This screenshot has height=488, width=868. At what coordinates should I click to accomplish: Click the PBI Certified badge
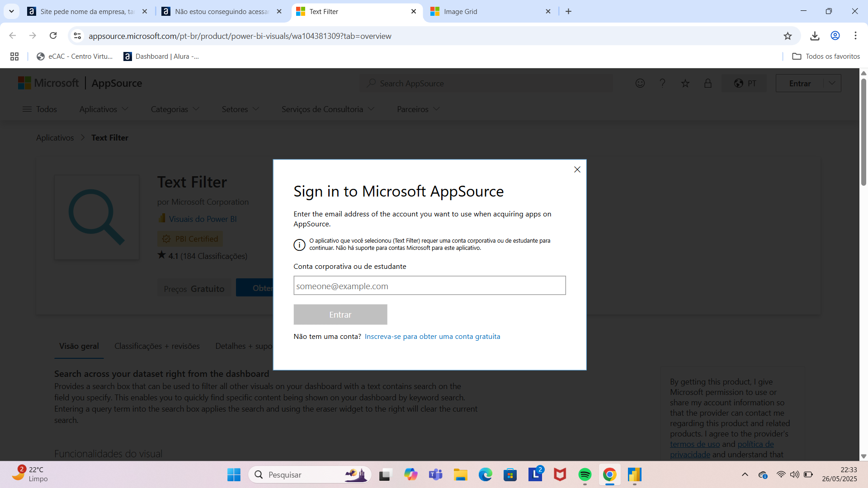pos(190,239)
